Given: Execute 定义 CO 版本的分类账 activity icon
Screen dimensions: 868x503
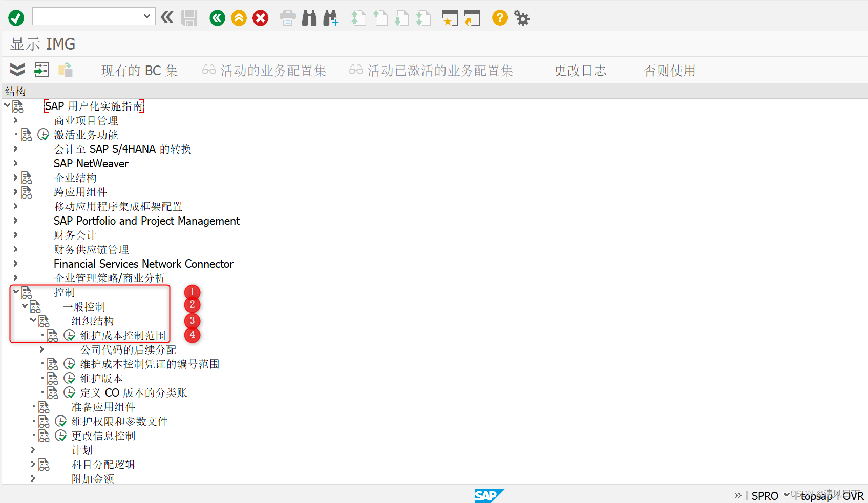Looking at the screenshot, I should coord(70,392).
